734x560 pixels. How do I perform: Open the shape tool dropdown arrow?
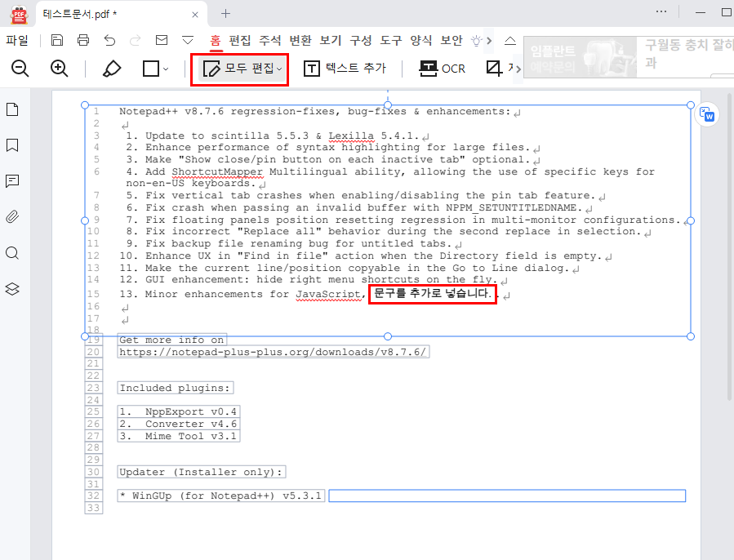[166, 69]
